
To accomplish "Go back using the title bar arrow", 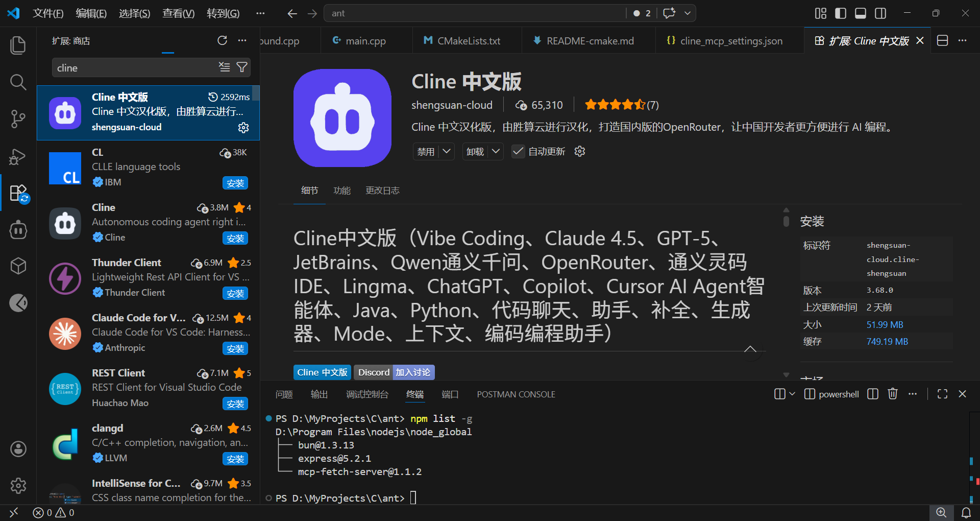I will (x=292, y=13).
